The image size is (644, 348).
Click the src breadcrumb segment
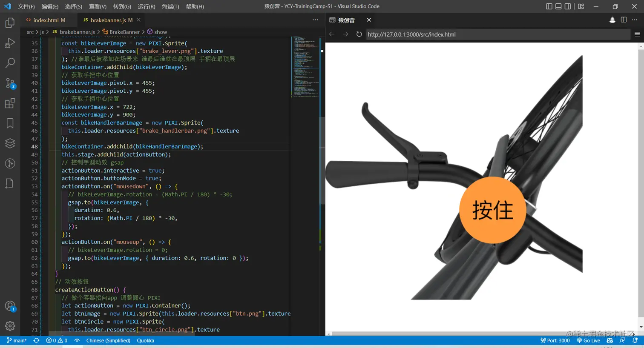pyautogui.click(x=30, y=32)
